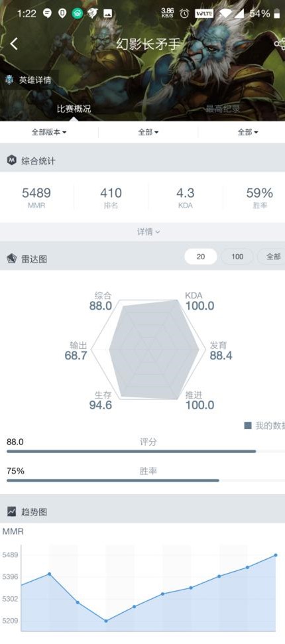Switch to the 比赛概况 tab

74,109
